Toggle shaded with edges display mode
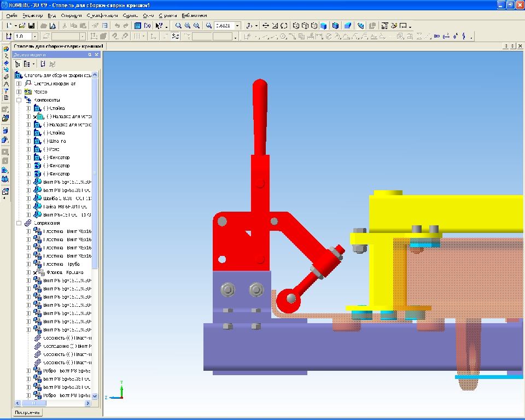 pos(335,26)
